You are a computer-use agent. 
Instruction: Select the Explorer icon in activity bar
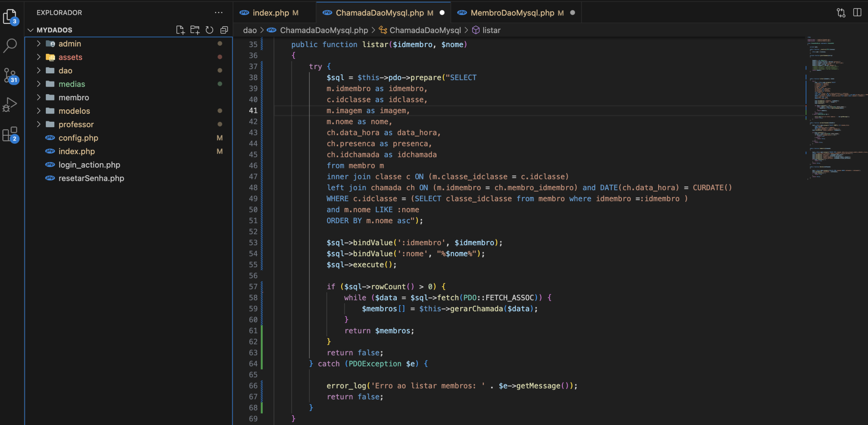10,16
